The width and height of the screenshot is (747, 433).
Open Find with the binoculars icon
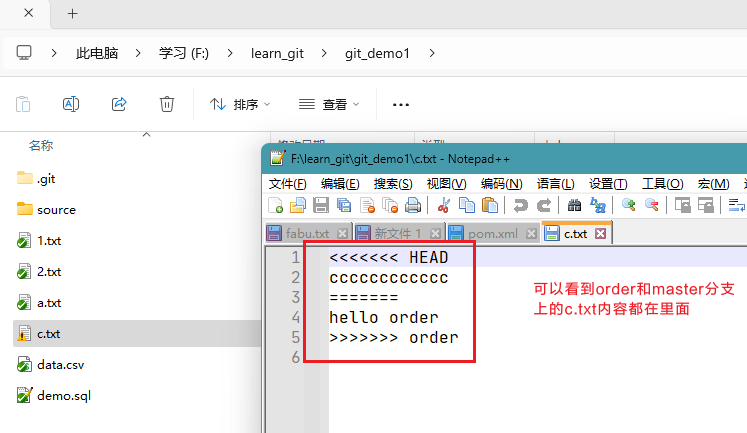pos(574,205)
